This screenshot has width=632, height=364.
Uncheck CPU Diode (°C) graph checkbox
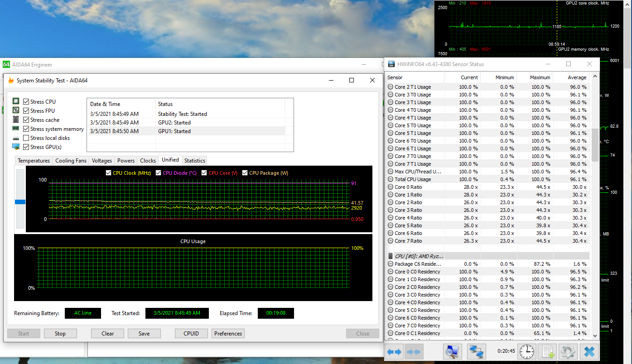point(158,173)
